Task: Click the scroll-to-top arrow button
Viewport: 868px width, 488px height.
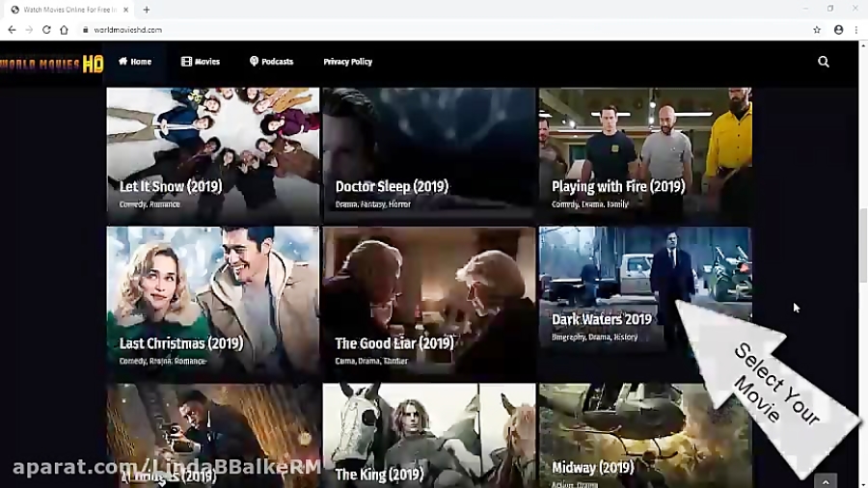Action: point(826,481)
